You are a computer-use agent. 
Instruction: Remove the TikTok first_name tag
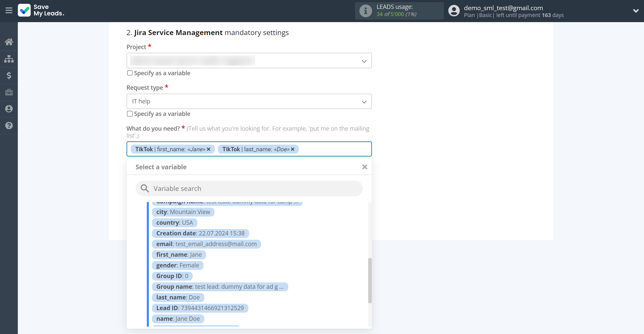209,149
